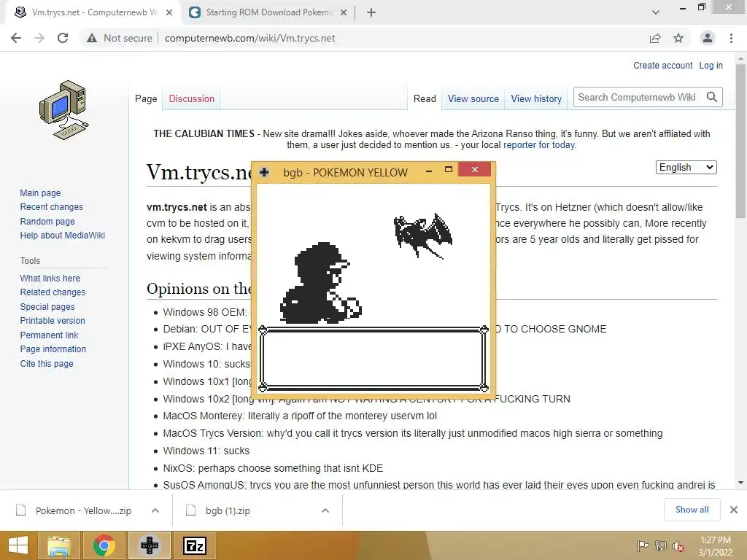Screen dimensions: 747x560
Task: Follow the reporter for today link
Action: pyautogui.click(x=539, y=145)
